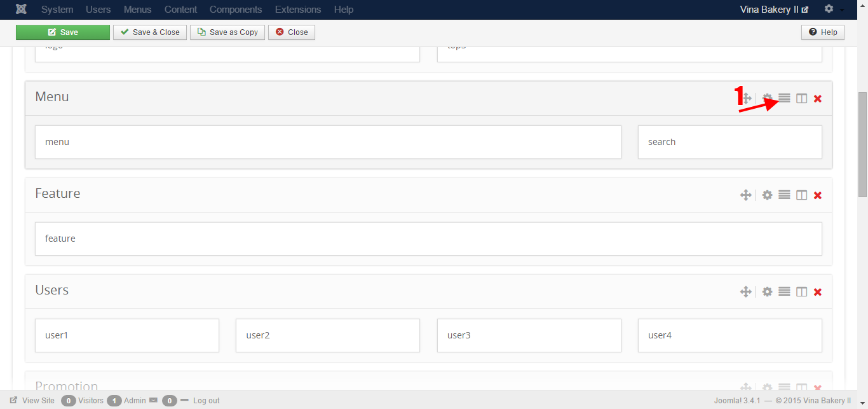Delete the Menu row with red X
This screenshot has width=868, height=409.
coord(818,99)
